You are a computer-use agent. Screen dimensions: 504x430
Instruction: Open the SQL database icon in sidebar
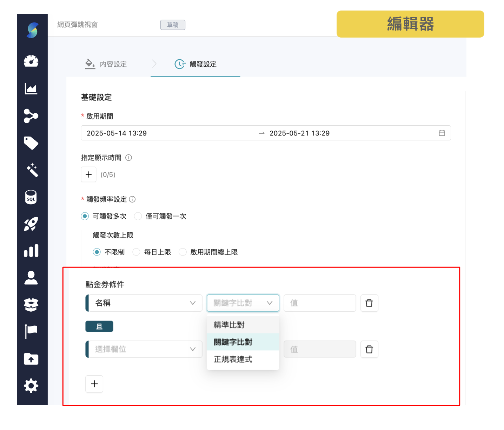pos(31,197)
